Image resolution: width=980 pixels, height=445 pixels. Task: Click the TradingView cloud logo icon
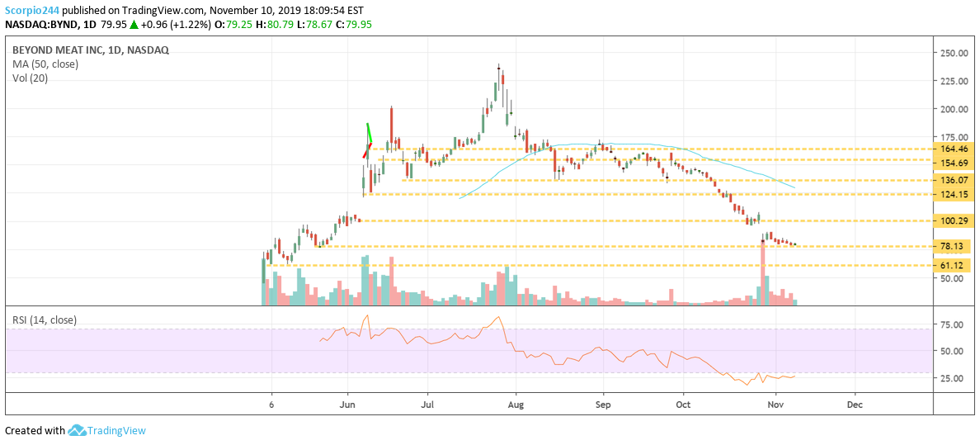[76, 430]
